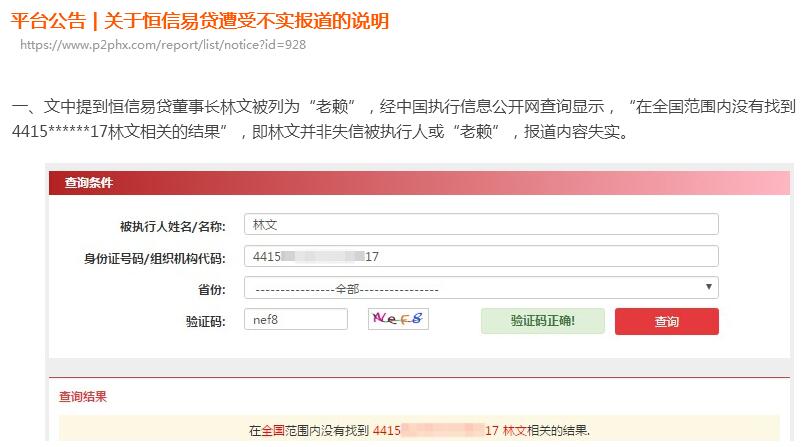
Task: Select the no-results message for 林文
Action: point(419,430)
